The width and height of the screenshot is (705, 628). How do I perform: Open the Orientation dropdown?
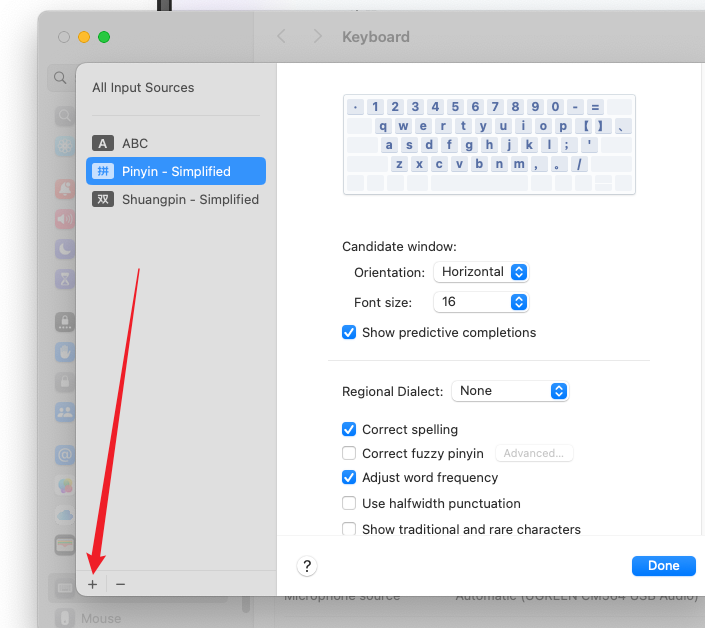480,272
